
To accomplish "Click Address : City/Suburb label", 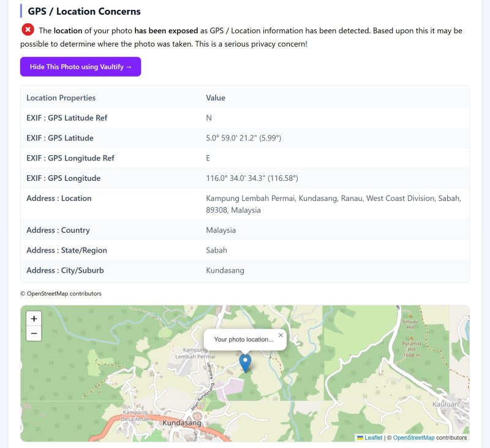I will pyautogui.click(x=65, y=270).
